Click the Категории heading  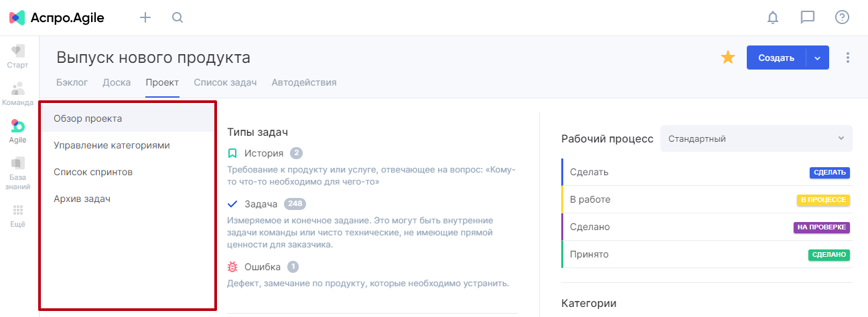tap(589, 303)
